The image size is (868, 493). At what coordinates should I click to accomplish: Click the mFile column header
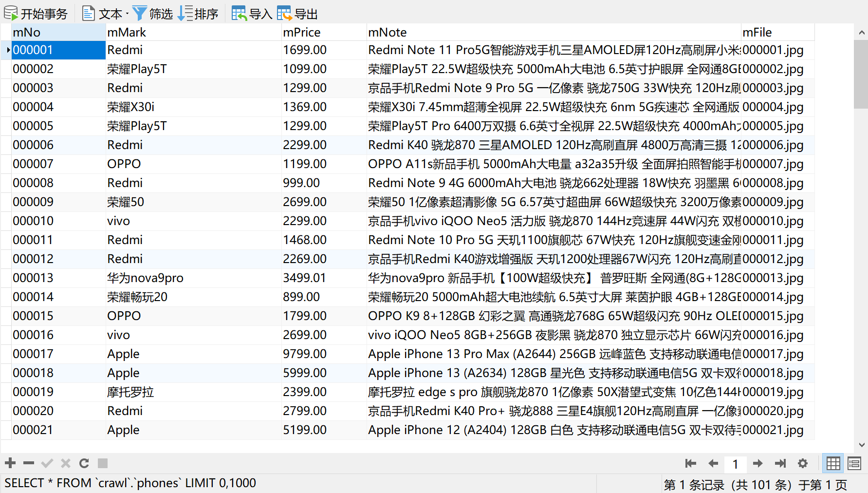pyautogui.click(x=778, y=32)
